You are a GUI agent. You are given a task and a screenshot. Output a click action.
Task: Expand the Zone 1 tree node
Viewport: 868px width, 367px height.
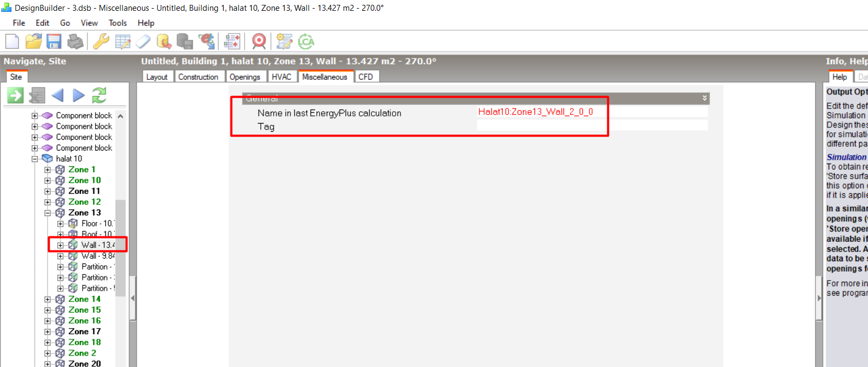click(48, 169)
